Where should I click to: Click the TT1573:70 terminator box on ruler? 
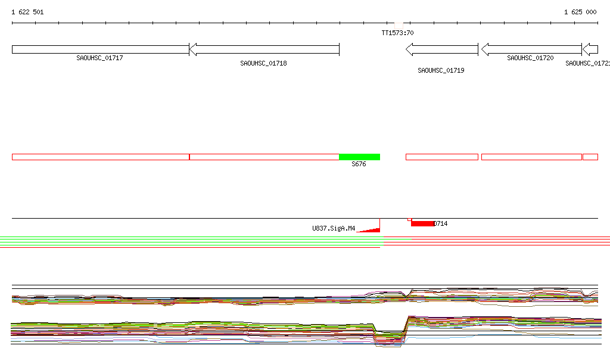click(x=398, y=24)
